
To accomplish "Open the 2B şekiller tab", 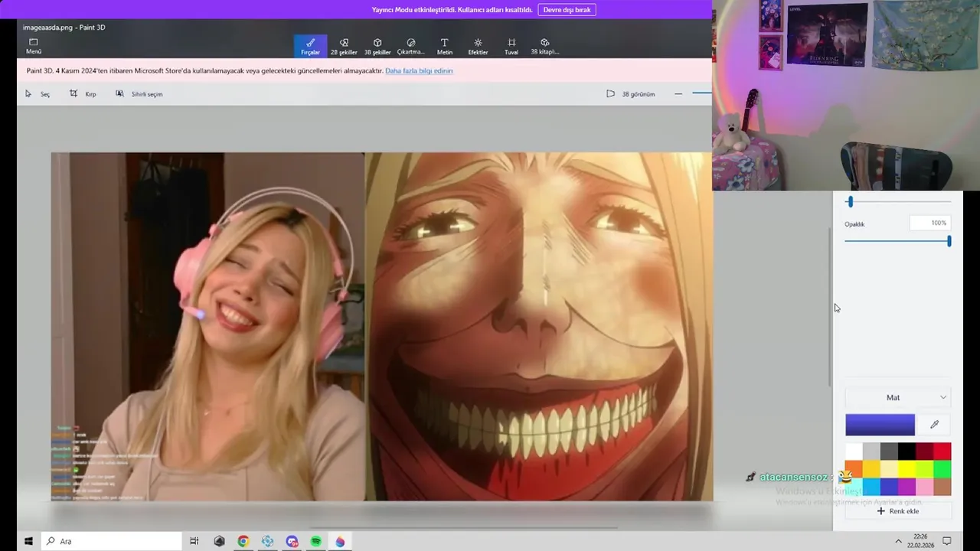I will (344, 46).
